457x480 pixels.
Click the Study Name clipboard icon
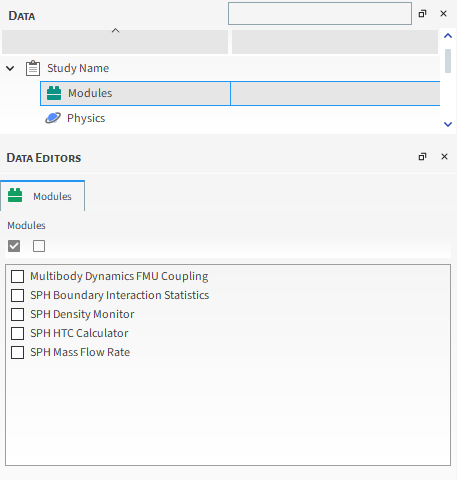click(33, 68)
